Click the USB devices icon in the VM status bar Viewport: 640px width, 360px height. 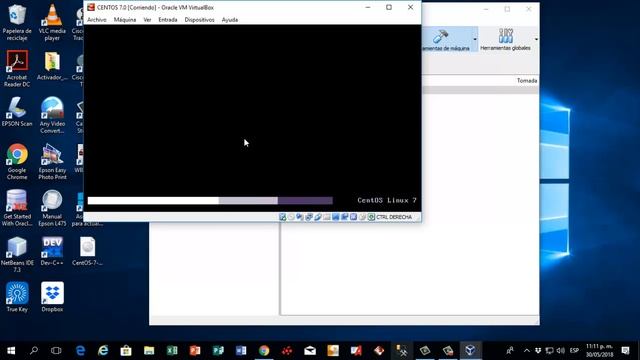[318, 217]
